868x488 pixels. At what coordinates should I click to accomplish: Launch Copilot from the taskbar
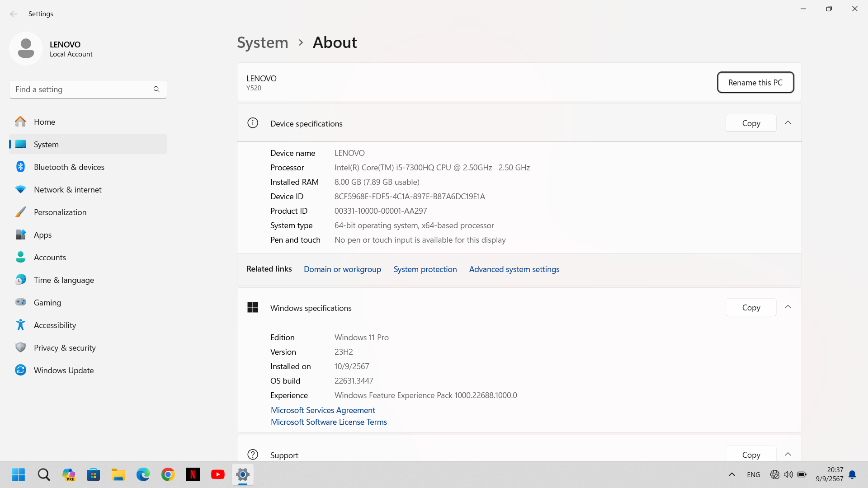[x=69, y=474]
